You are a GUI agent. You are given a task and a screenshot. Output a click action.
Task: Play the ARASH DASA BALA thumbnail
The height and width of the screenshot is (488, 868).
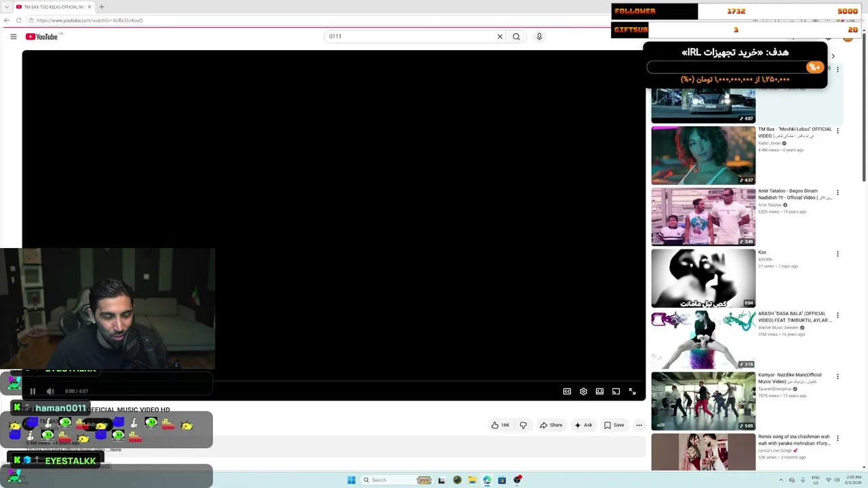703,340
